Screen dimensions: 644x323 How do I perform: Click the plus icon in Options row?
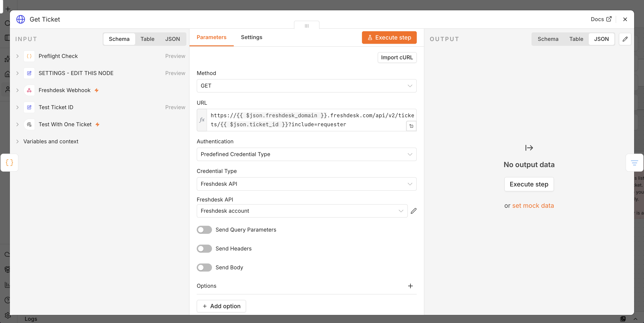[x=410, y=286]
